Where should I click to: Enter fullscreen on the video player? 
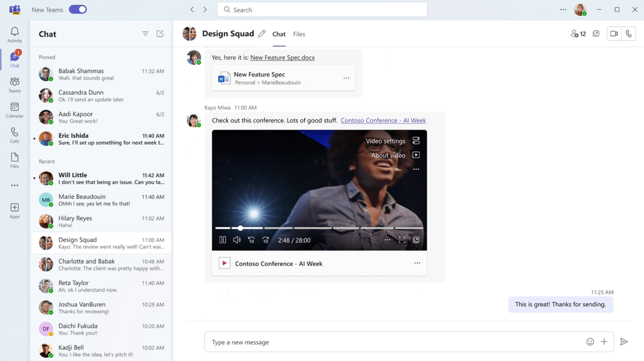[402, 240]
